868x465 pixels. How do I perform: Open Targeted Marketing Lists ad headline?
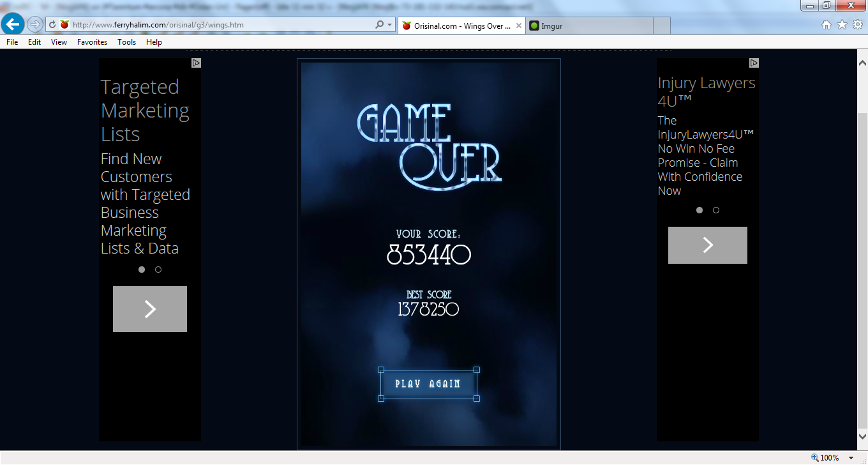point(145,111)
